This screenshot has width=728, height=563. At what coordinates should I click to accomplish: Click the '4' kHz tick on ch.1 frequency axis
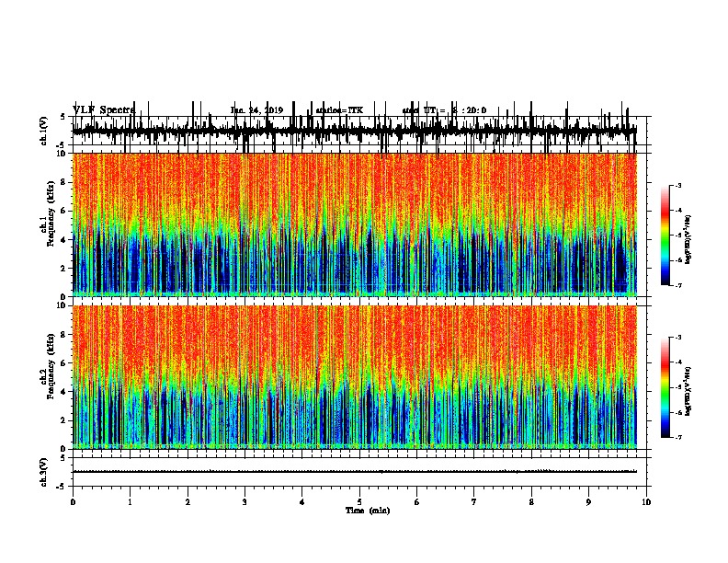(63, 240)
